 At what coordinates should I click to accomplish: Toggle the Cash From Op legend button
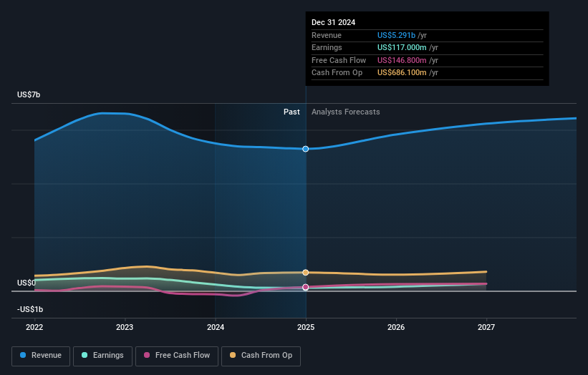coord(261,356)
